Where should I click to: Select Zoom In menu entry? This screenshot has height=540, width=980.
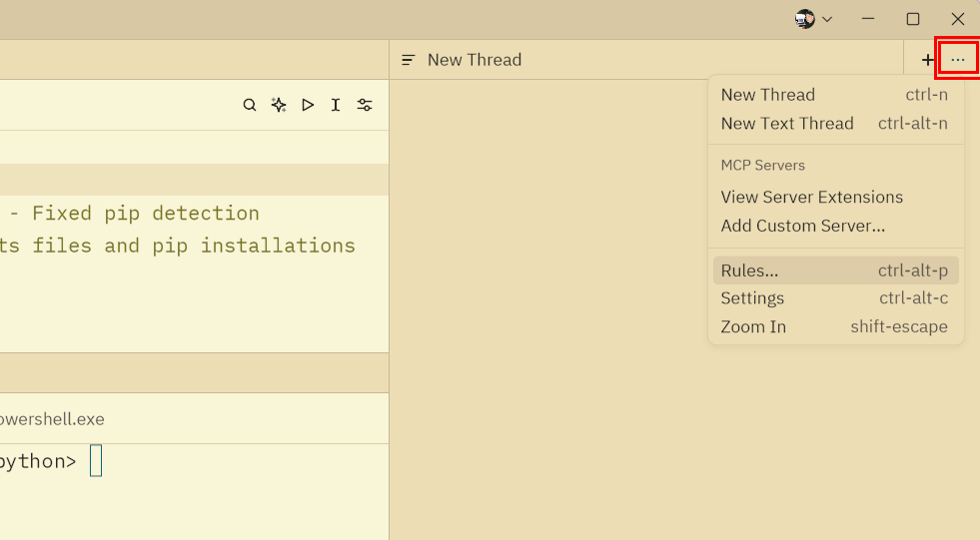(835, 327)
